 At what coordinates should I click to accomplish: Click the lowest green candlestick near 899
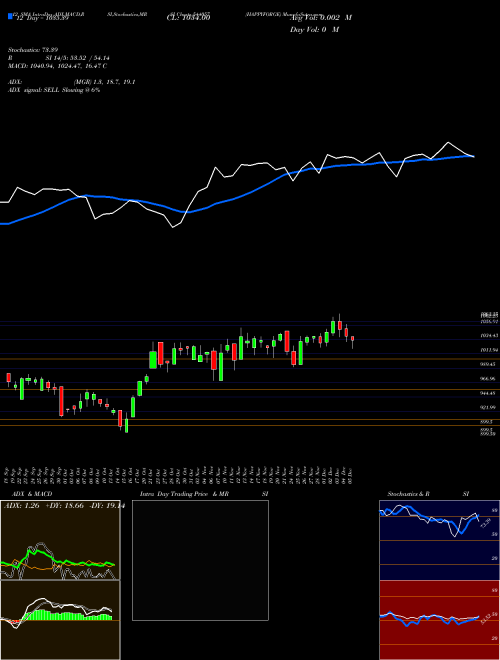click(x=126, y=424)
